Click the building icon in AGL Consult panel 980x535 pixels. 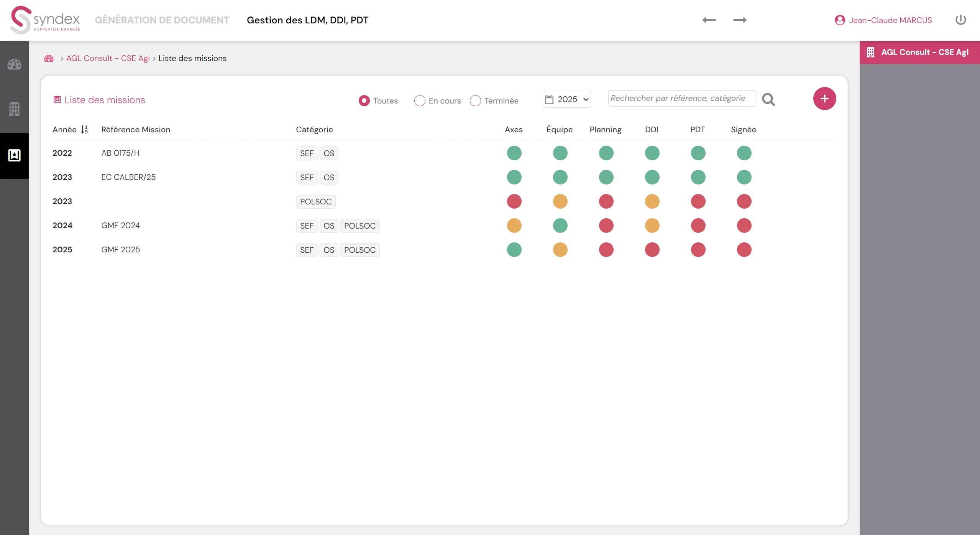pos(871,52)
